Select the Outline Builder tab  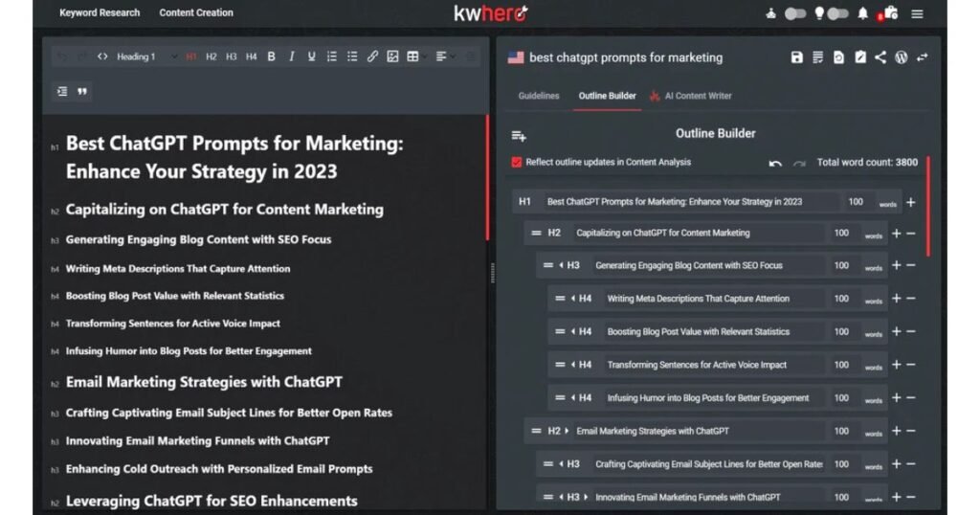(607, 96)
